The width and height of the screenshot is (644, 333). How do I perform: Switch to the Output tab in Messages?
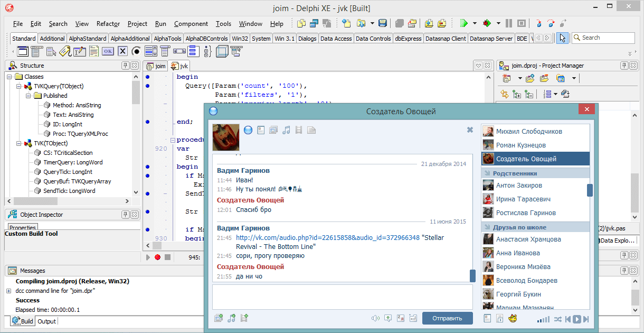coord(46,321)
